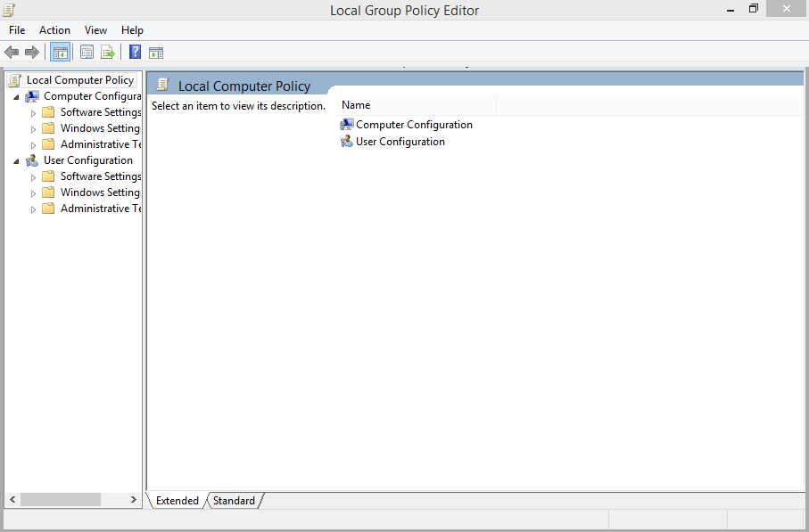The height and width of the screenshot is (532, 809).
Task: Open the Windows Settings folder under User Configuration
Action: (100, 192)
